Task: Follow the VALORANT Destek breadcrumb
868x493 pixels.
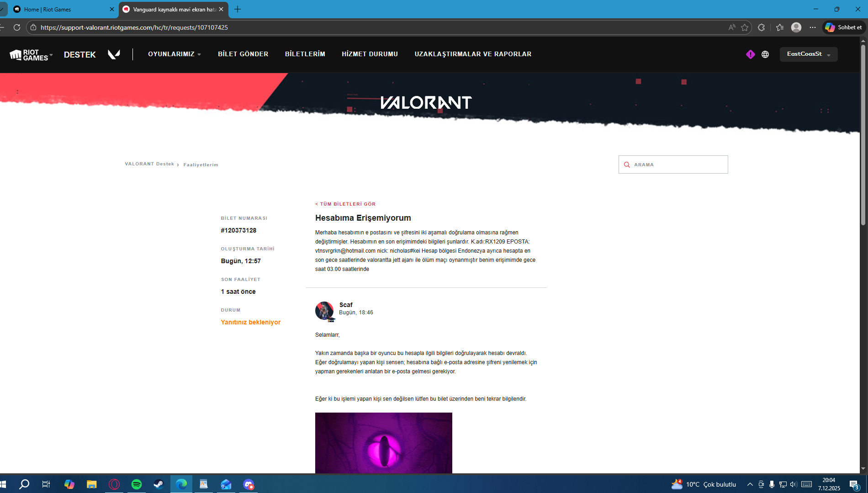Action: 149,164
